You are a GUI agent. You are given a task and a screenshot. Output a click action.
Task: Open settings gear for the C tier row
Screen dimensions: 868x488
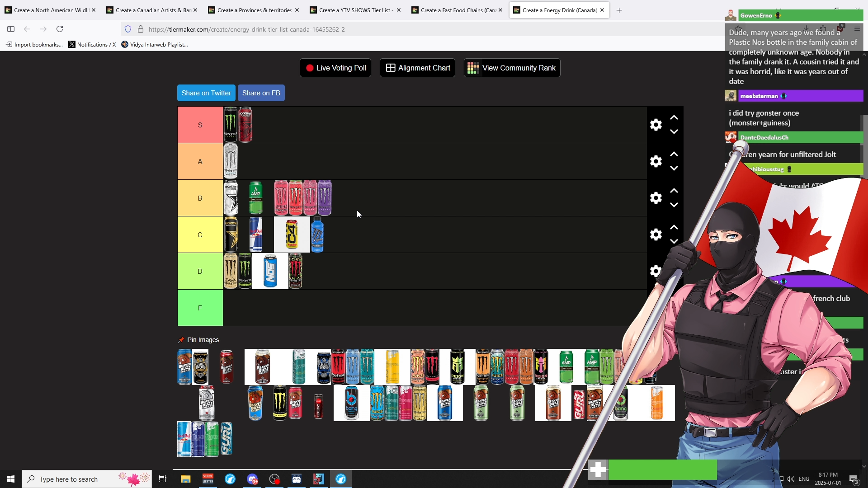pyautogui.click(x=656, y=235)
